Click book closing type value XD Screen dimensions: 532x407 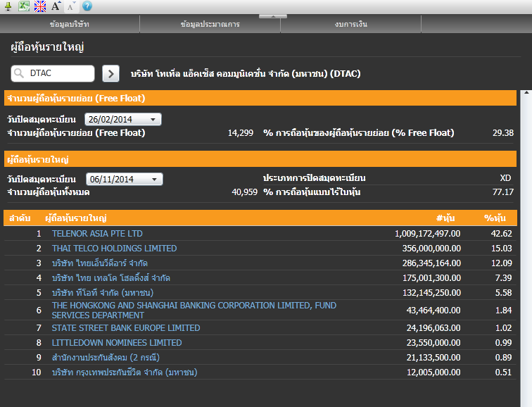[505, 178]
